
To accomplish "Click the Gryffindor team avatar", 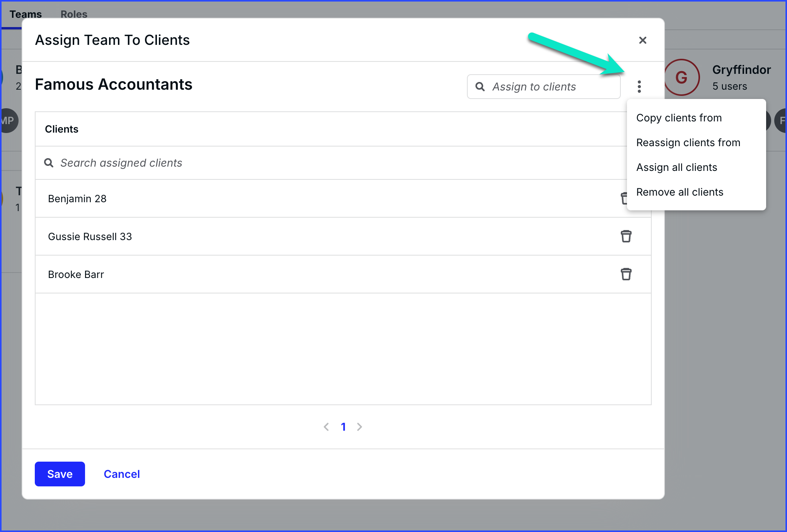I will [681, 77].
